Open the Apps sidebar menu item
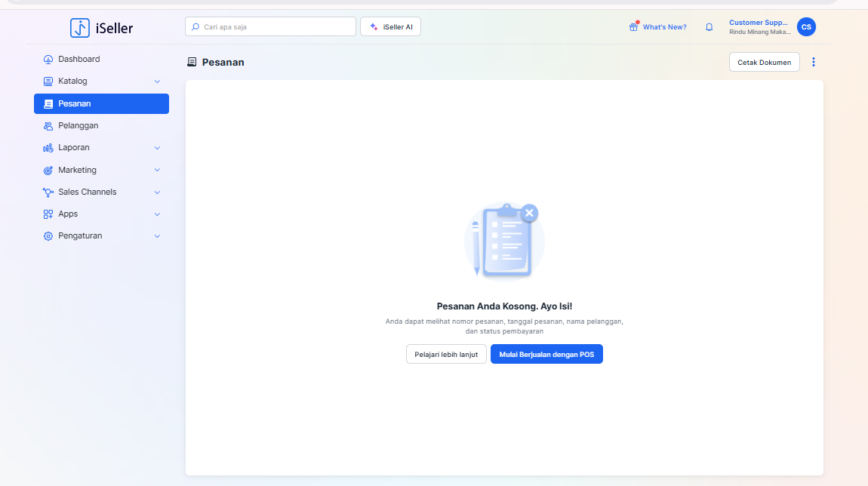The width and height of the screenshot is (868, 486). (69, 214)
